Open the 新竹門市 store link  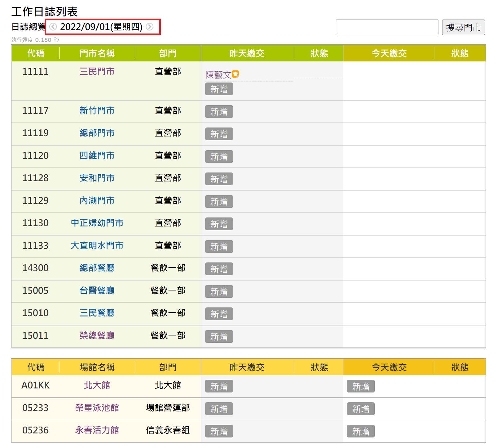tap(97, 111)
